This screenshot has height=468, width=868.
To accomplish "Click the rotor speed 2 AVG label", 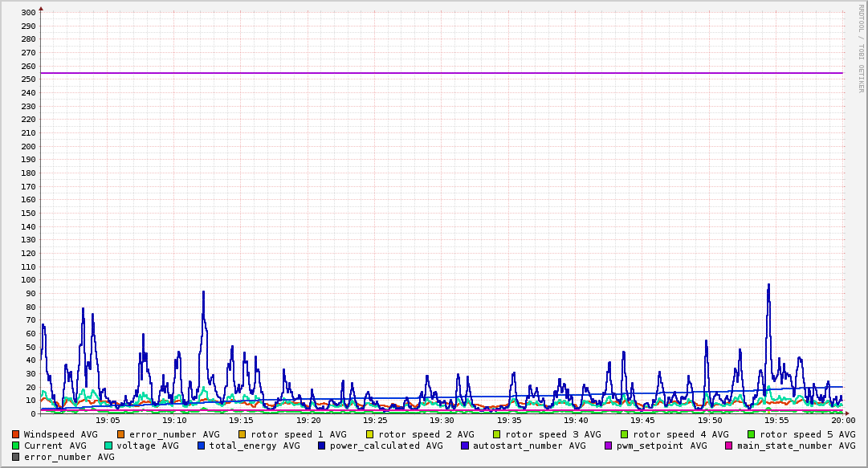I will [x=426, y=434].
